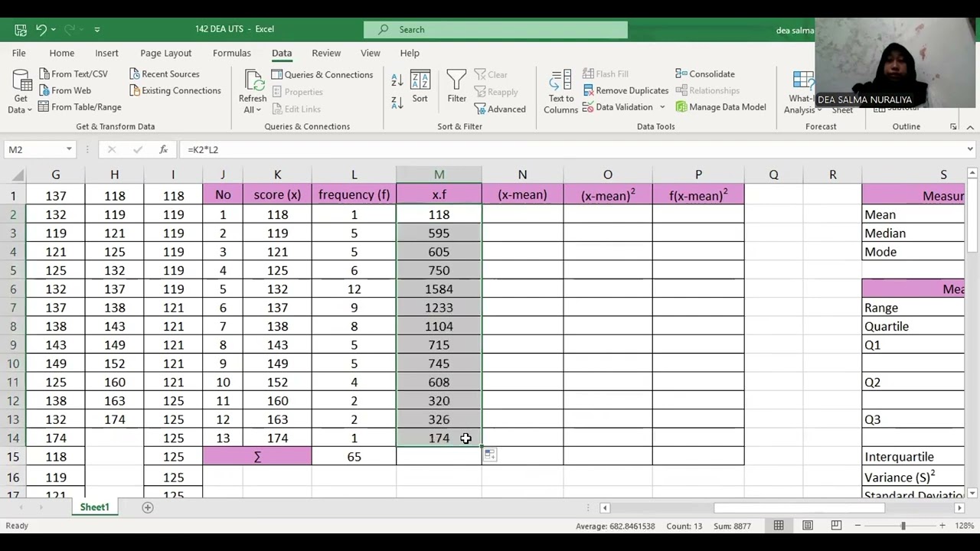
Task: Open the Formulas tab
Action: point(232,53)
